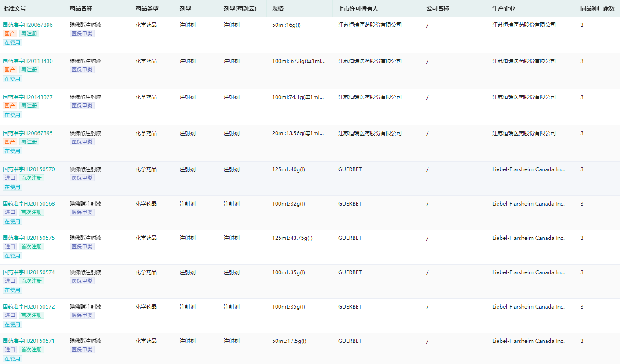The width and height of the screenshot is (620, 364).
Task: Click the 国产 tag under H20067895
Action: point(10,142)
